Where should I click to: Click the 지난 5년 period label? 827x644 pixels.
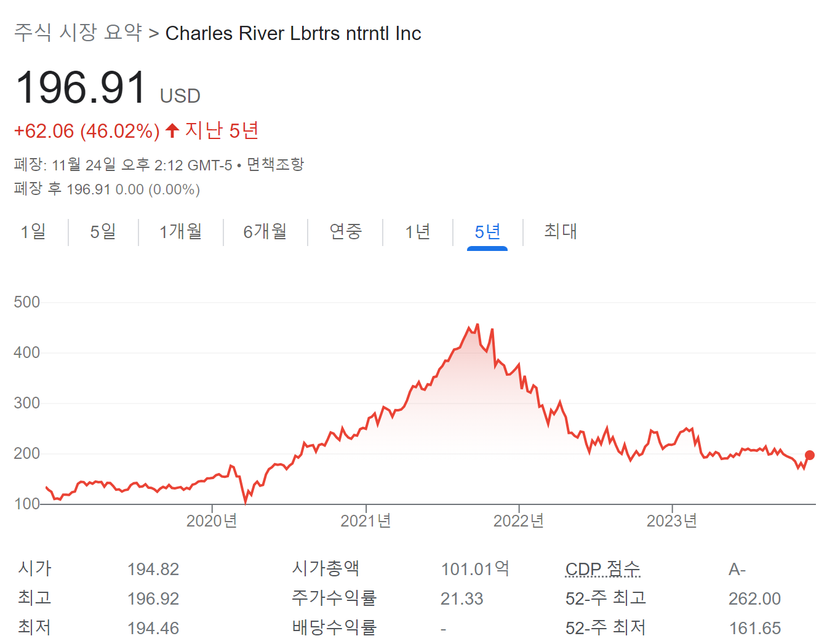[x=222, y=130]
